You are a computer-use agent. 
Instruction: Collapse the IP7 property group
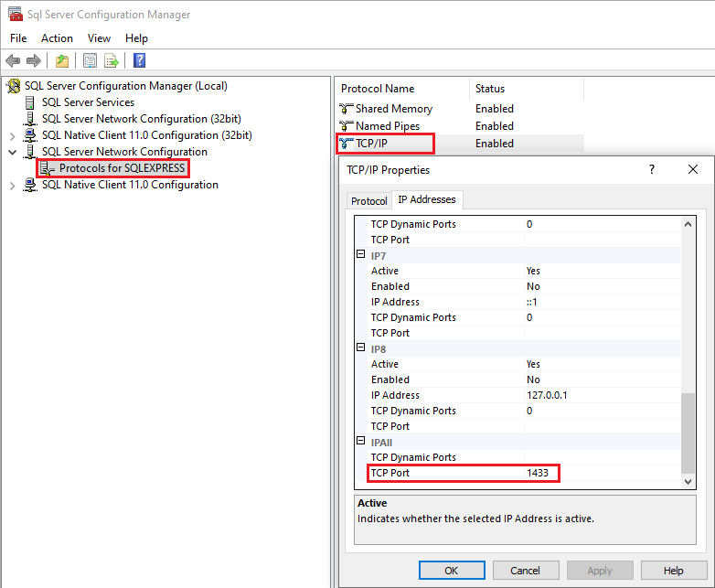pyautogui.click(x=360, y=254)
